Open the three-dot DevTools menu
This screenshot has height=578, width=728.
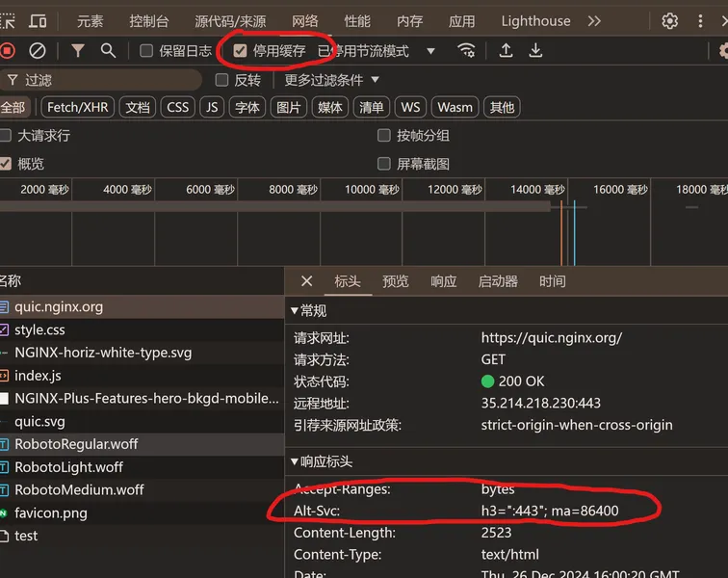700,21
